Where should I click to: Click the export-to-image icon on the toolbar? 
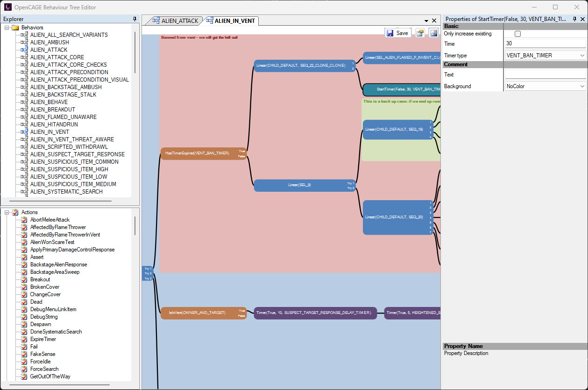coord(433,33)
